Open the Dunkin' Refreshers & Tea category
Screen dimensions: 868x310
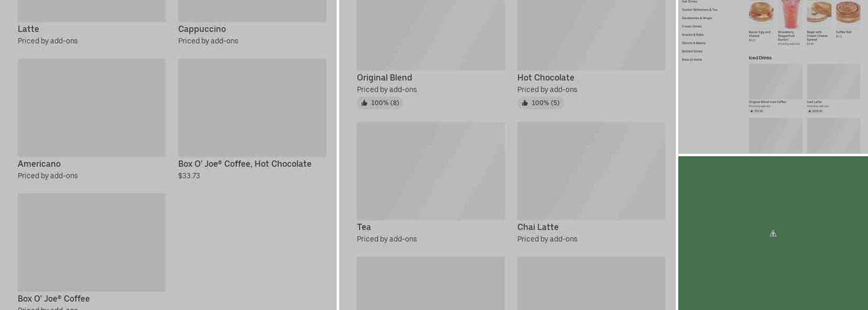[699, 10]
